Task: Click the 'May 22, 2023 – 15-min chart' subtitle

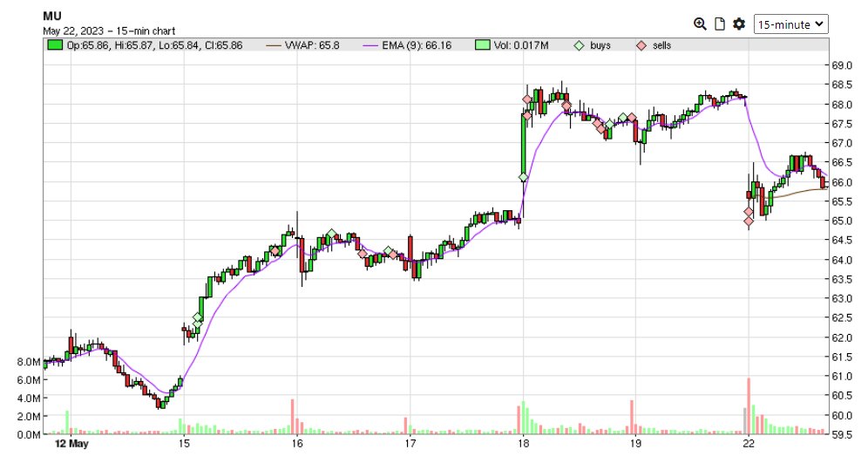Action: coord(109,31)
